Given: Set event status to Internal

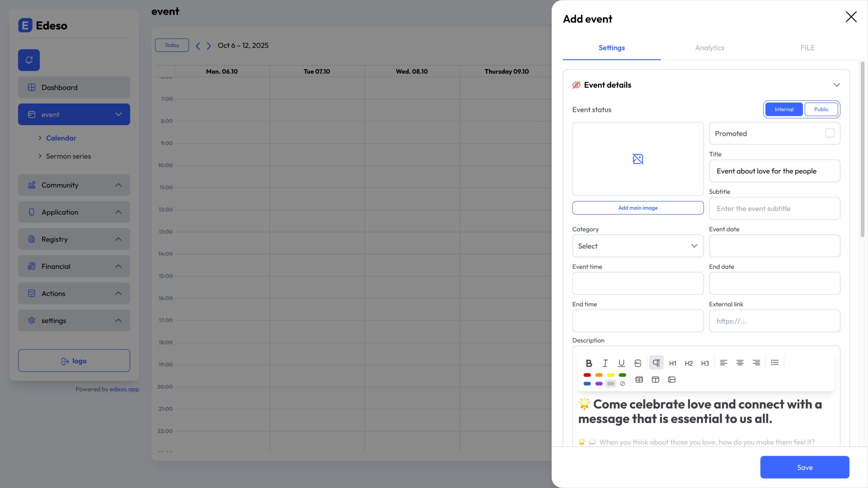Looking at the screenshot, I should 784,109.
